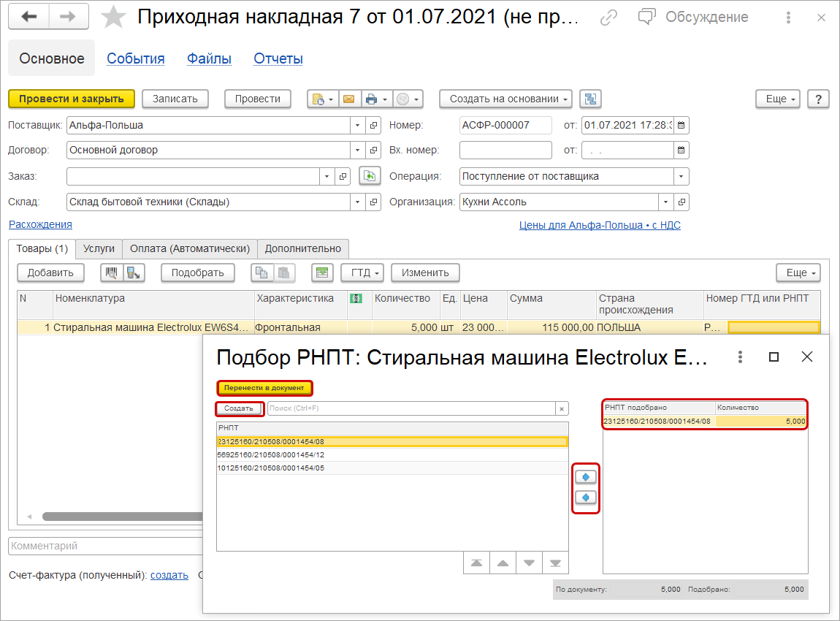Open the Организация Кухни Ассоль record icon
840x621 pixels.
click(681, 202)
